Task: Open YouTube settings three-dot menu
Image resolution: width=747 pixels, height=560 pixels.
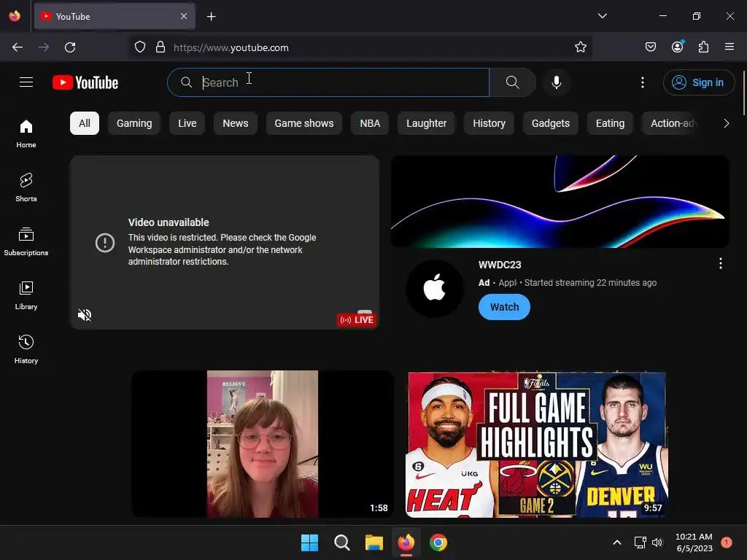Action: (x=642, y=82)
